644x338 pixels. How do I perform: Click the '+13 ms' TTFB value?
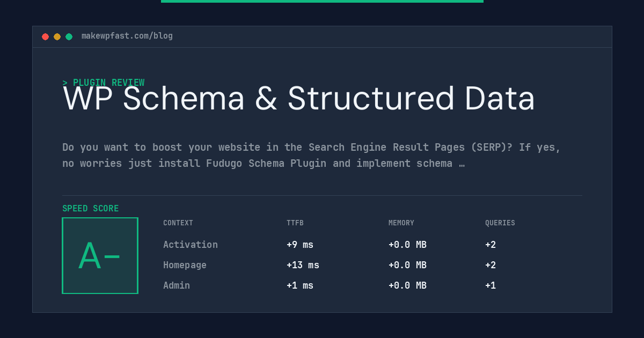[x=303, y=265]
